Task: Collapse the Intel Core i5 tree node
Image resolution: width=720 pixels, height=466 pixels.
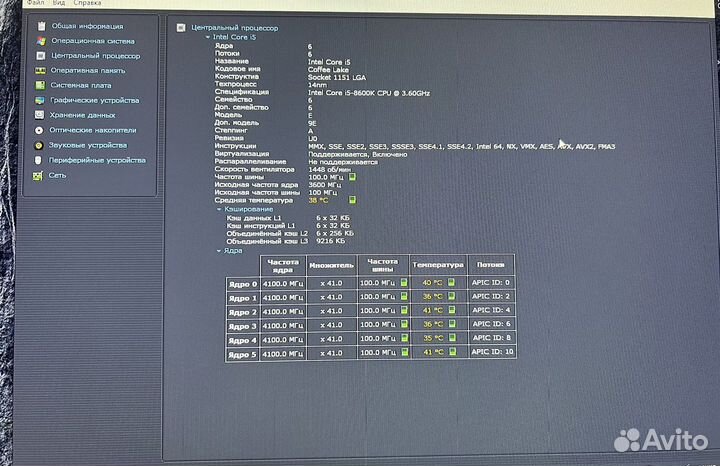Action: click(208, 37)
